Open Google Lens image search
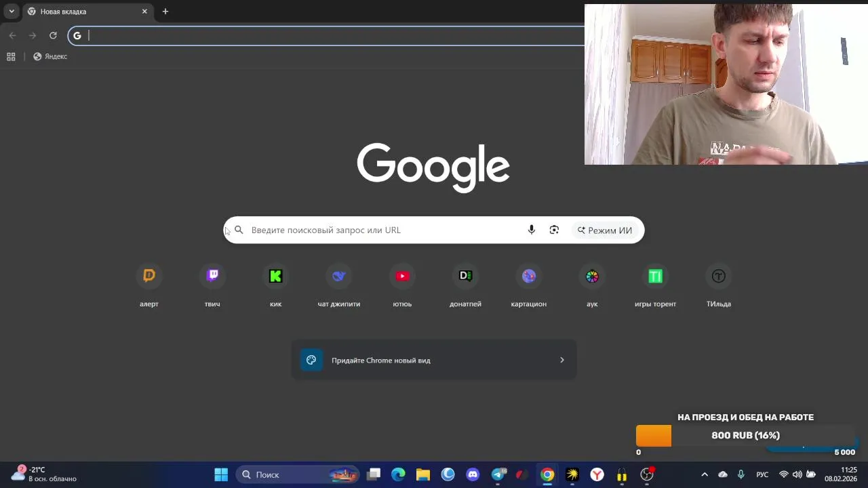Image resolution: width=868 pixels, height=488 pixels. pyautogui.click(x=554, y=230)
